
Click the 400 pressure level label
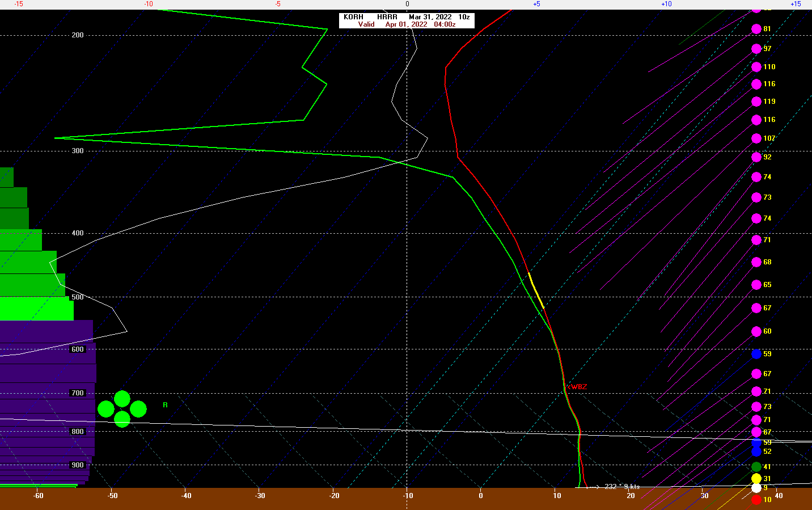tap(78, 233)
